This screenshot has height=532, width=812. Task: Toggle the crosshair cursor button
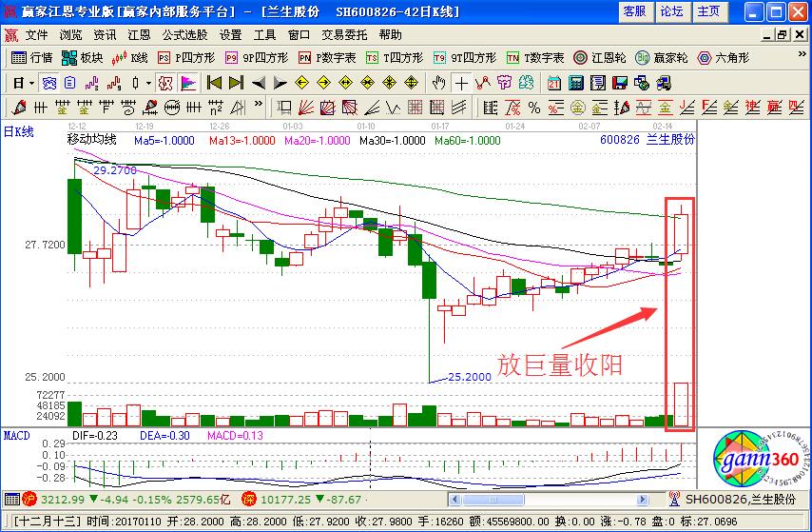click(x=461, y=82)
